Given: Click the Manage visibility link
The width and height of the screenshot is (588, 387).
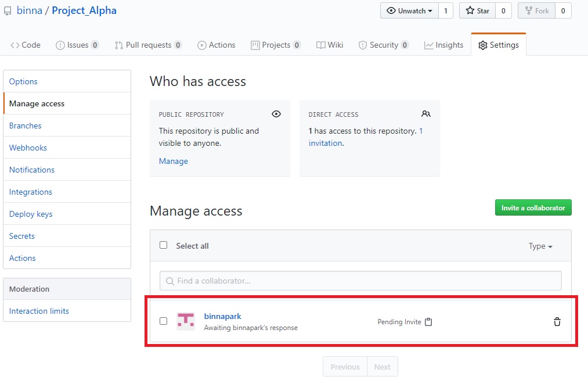Looking at the screenshot, I should click(173, 161).
